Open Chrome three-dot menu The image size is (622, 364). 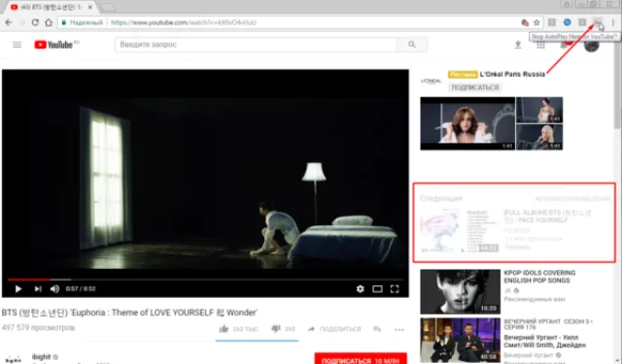pyautogui.click(x=613, y=22)
